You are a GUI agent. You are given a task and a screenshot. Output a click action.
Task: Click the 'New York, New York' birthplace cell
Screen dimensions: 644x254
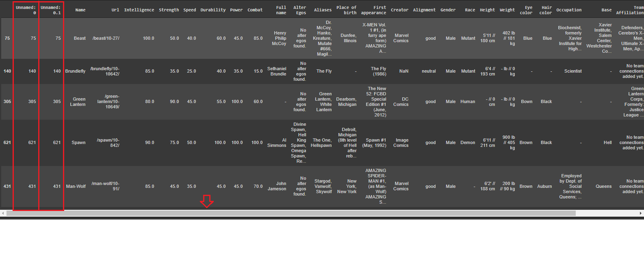tap(347, 186)
